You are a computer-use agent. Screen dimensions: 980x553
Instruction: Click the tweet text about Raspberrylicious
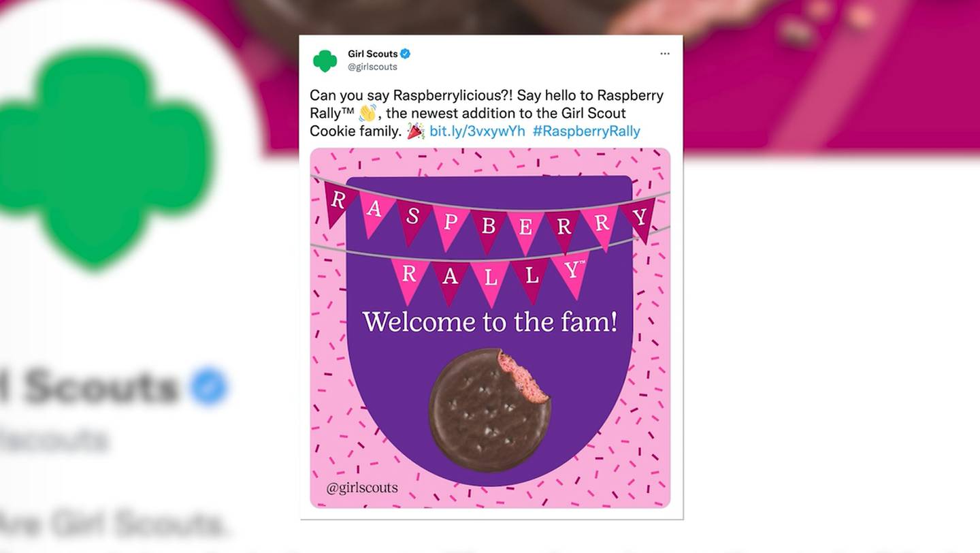487,113
